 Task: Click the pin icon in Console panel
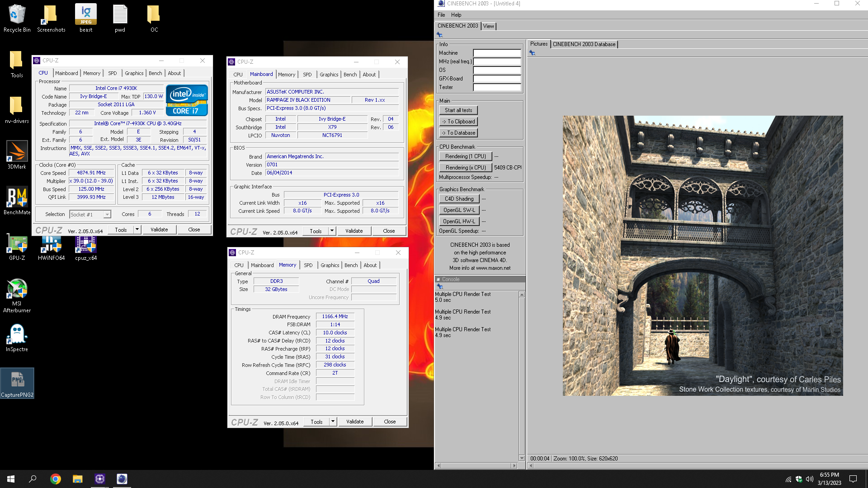pyautogui.click(x=440, y=286)
